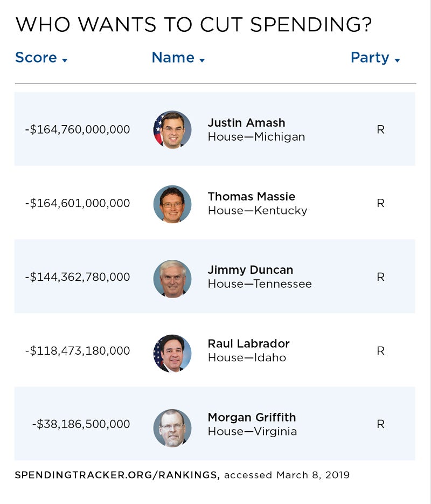Click Morgan Griffith's profile photo

[x=172, y=427]
